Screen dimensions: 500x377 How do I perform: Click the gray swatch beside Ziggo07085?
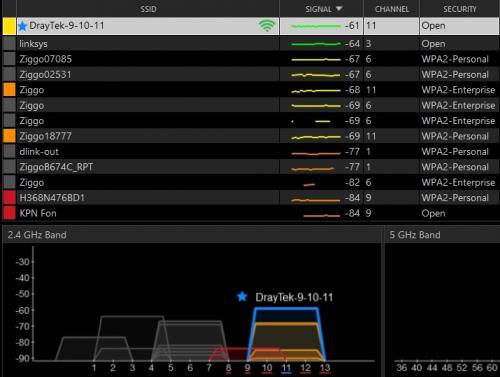coord(9,59)
